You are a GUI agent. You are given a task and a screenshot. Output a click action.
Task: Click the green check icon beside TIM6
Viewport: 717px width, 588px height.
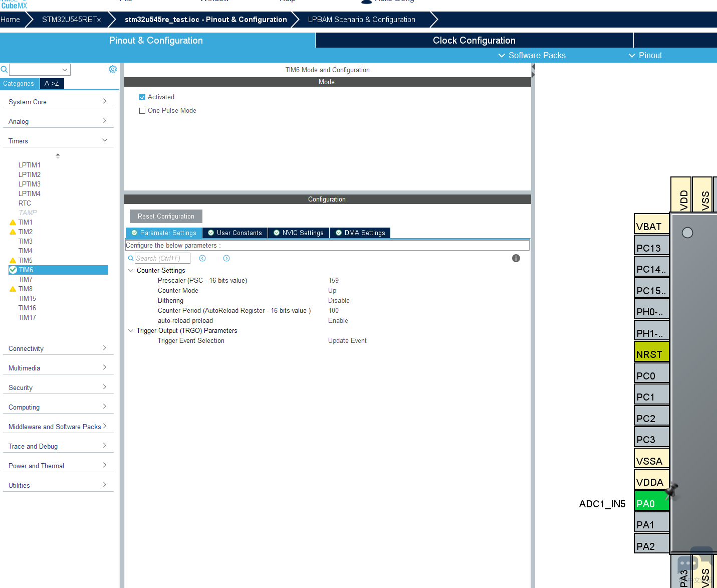13,270
